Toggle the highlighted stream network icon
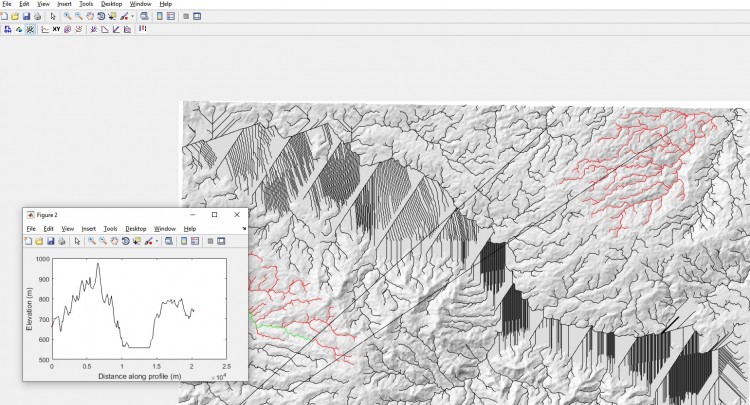Viewport: 750px width, 405px height. click(x=30, y=29)
